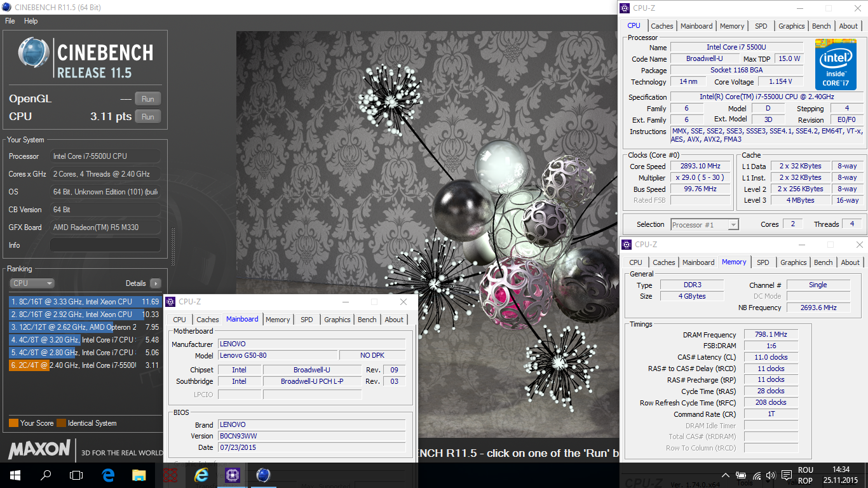Launch Microsoft Edge from the taskbar
This screenshot has width=868, height=488.
(107, 475)
